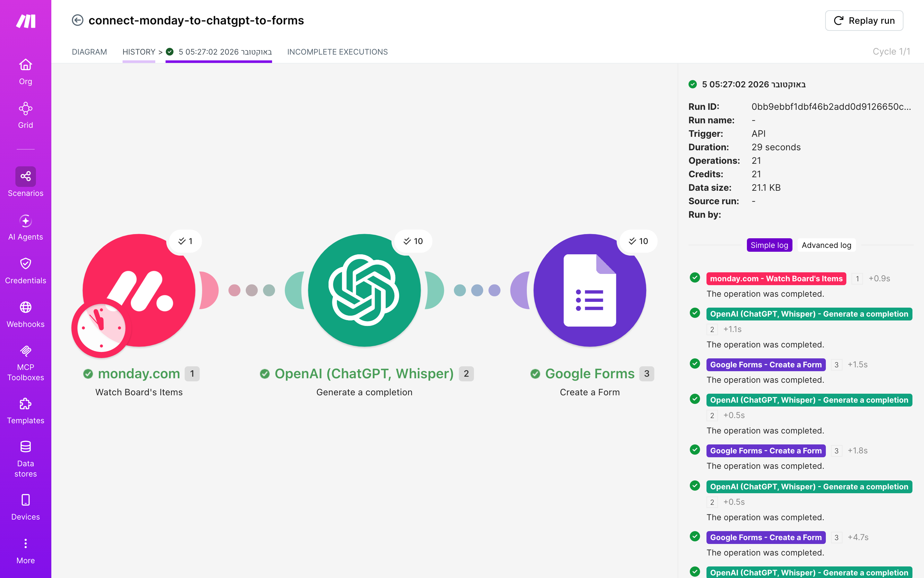Open the Templates section
Image resolution: width=924 pixels, height=578 pixels.
26,411
